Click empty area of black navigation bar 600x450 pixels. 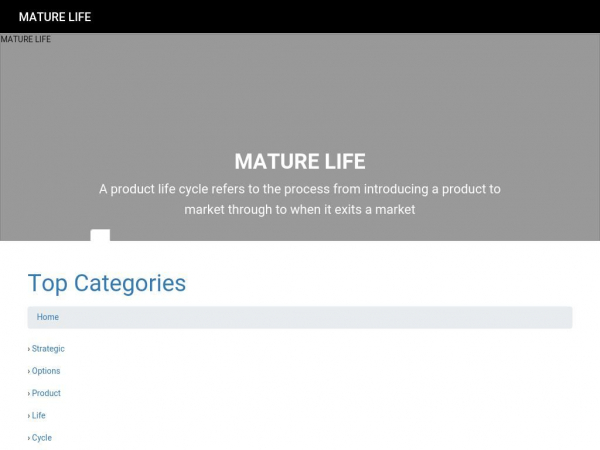tap(350, 16)
